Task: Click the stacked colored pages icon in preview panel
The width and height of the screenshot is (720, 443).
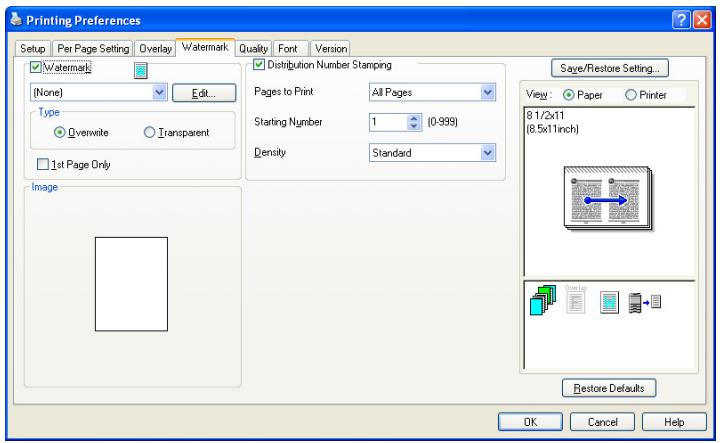Action: click(x=543, y=300)
